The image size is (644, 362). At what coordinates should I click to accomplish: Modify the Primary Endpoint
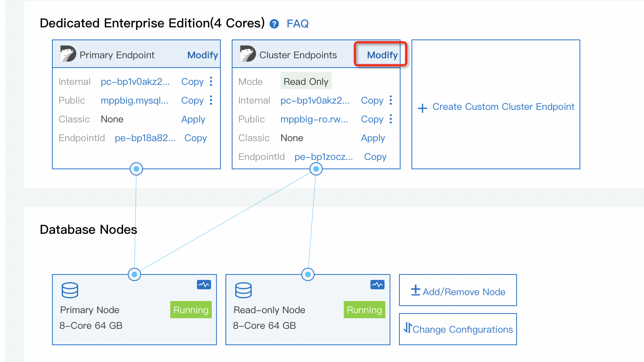coord(202,55)
